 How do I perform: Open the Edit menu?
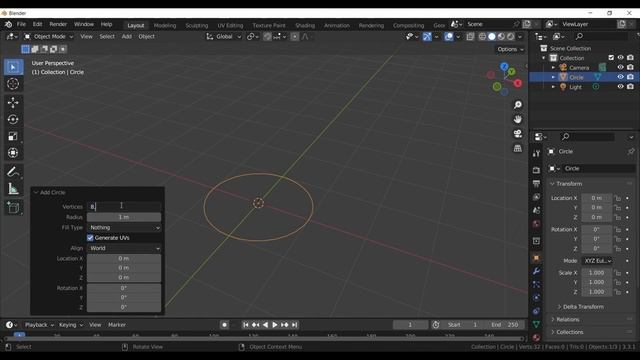pyautogui.click(x=37, y=24)
